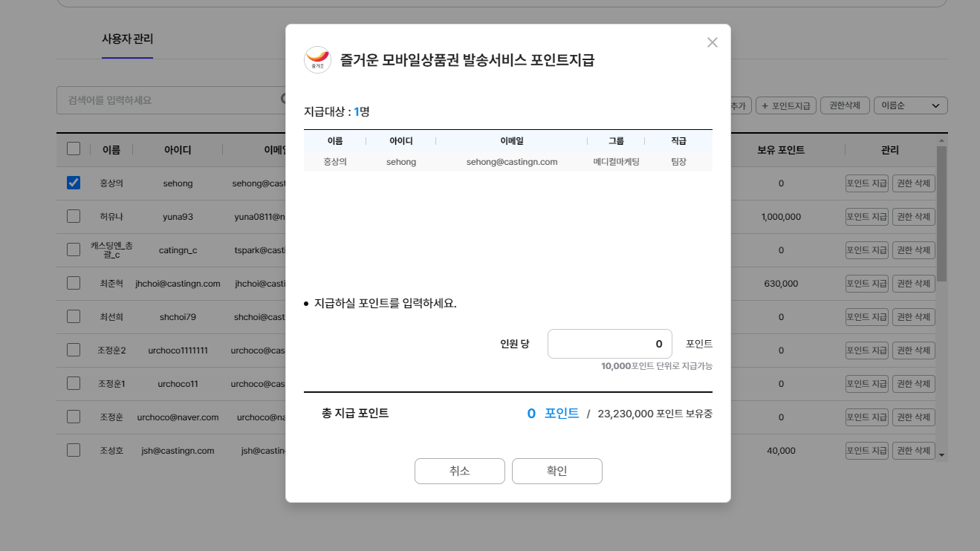Click the + 포인트지급 toolbar button

[786, 105]
